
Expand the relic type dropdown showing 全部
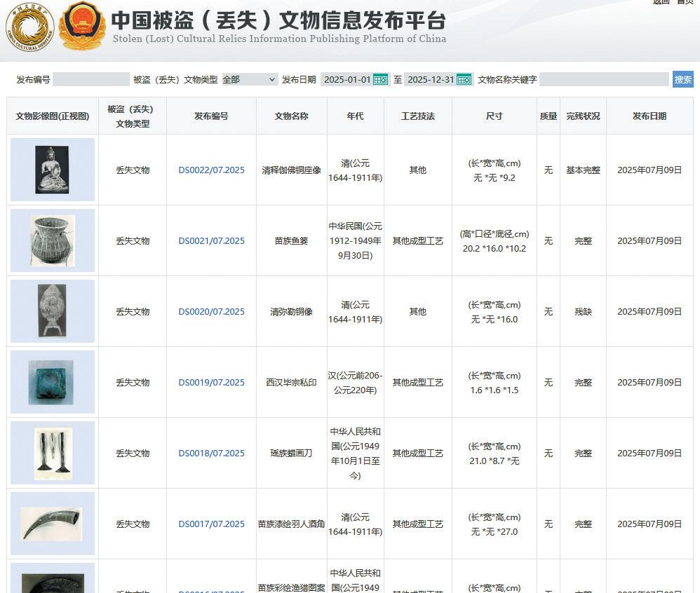point(250,80)
